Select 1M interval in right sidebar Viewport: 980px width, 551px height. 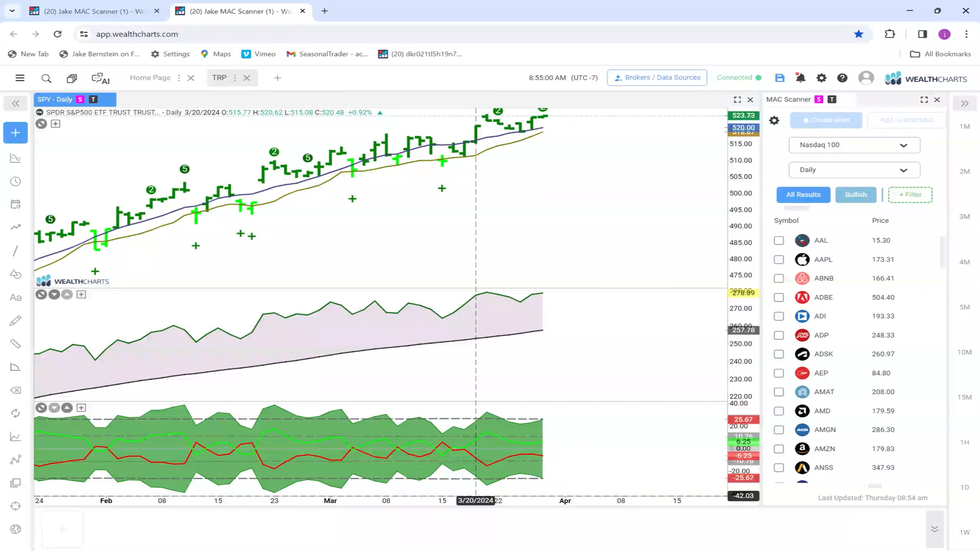(x=964, y=127)
